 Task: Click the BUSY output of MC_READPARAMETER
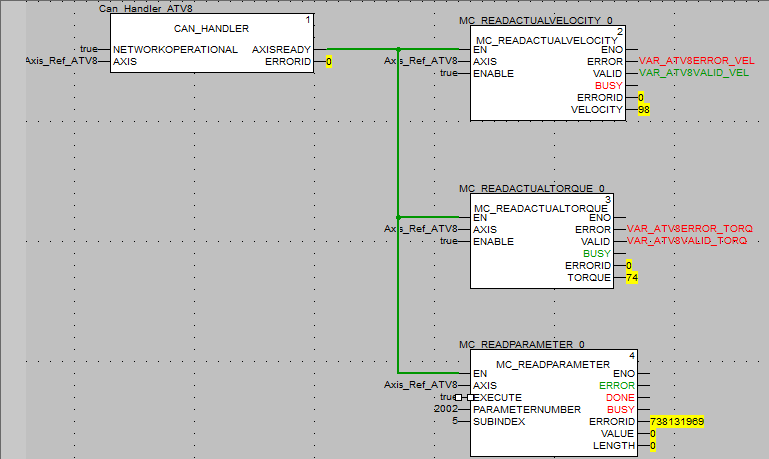621,409
